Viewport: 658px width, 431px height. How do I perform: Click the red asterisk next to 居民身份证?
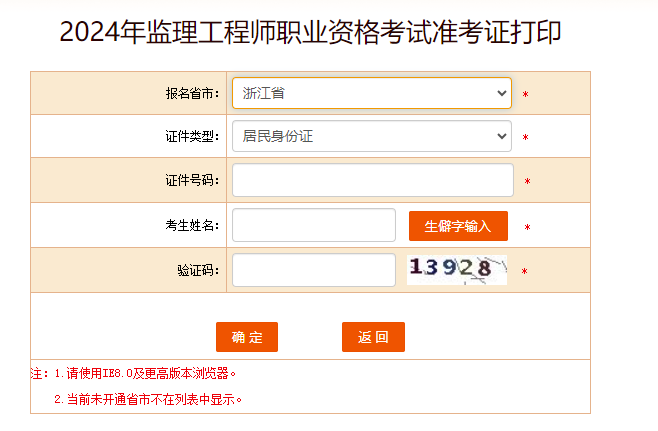[525, 138]
